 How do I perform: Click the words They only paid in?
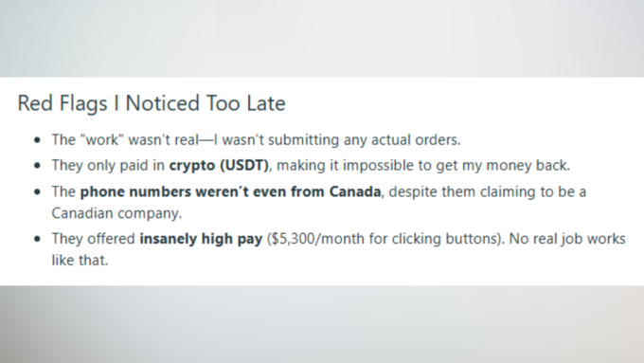[108, 165]
